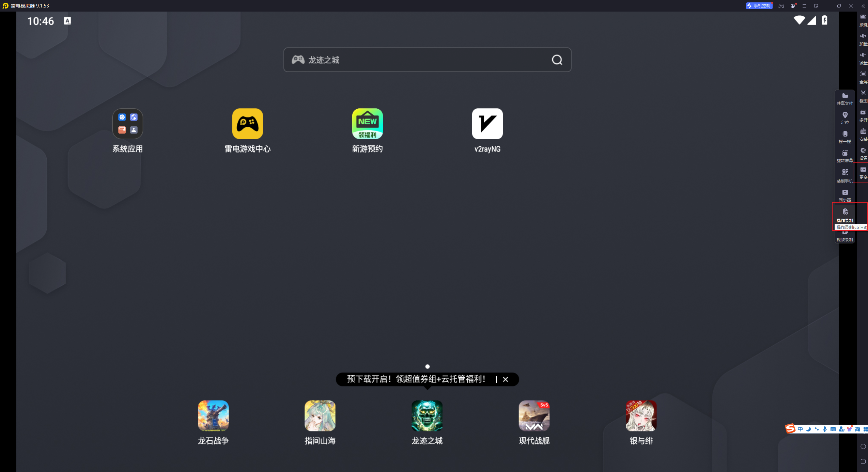Click the battery charging status icon
The width and height of the screenshot is (868, 472).
[x=824, y=20]
